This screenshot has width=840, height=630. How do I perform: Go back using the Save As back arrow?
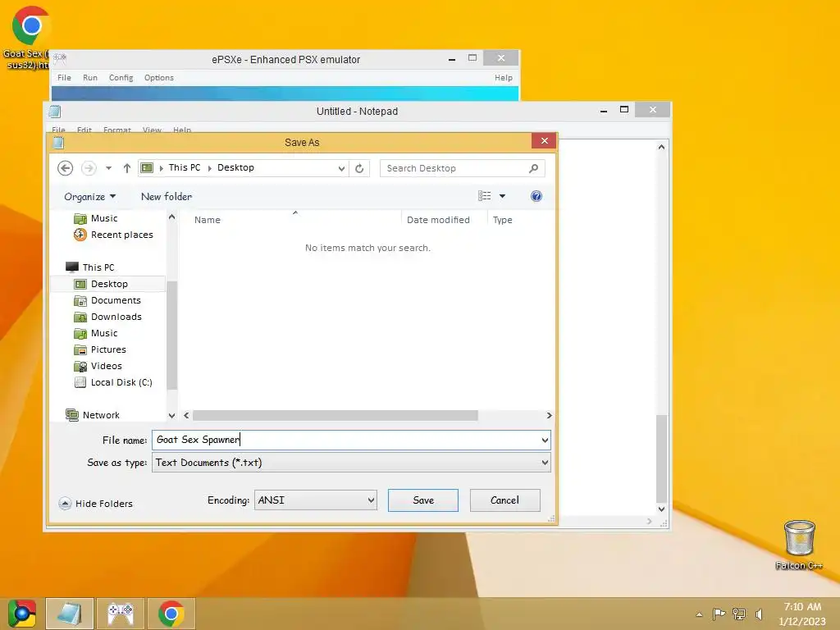[x=66, y=168]
